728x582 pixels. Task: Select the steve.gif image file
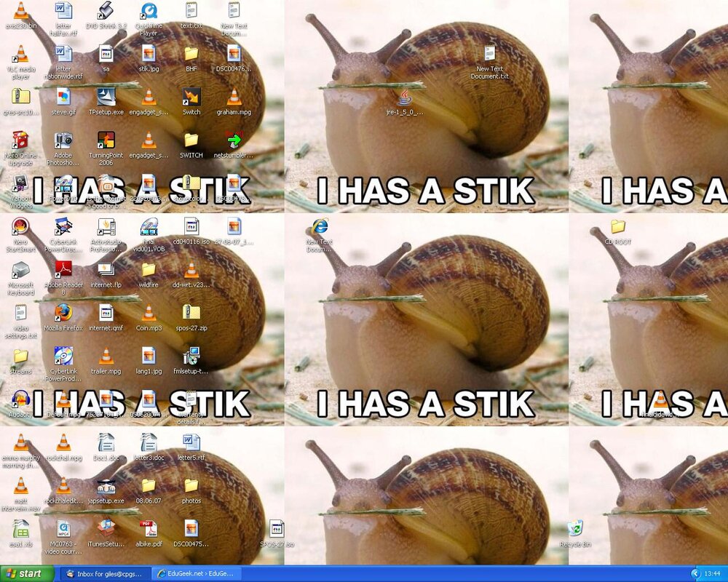pyautogui.click(x=63, y=97)
